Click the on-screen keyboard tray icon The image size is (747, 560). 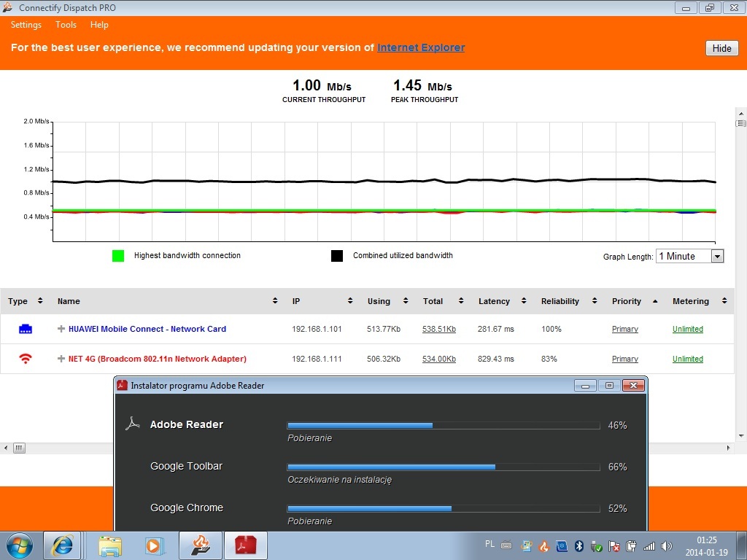tap(506, 545)
